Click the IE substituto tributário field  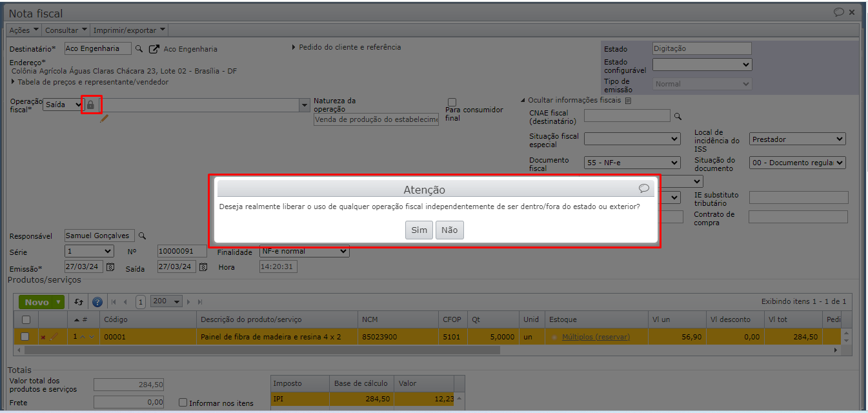(x=799, y=197)
